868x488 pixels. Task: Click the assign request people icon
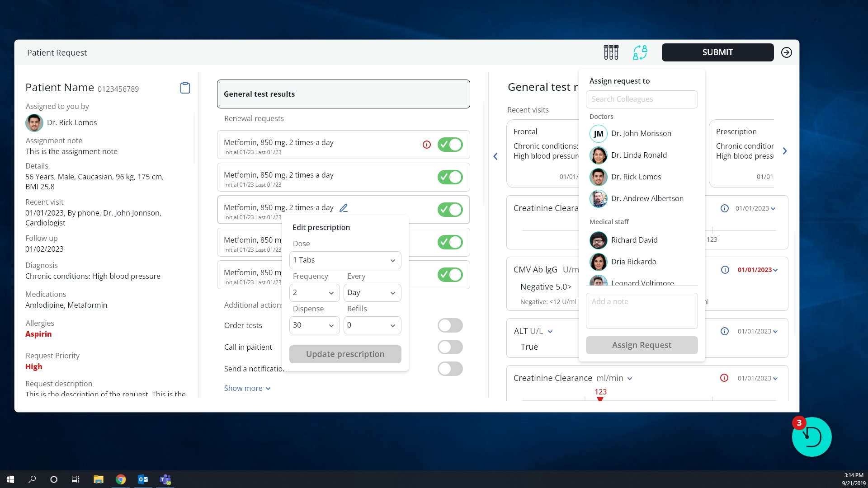point(640,52)
